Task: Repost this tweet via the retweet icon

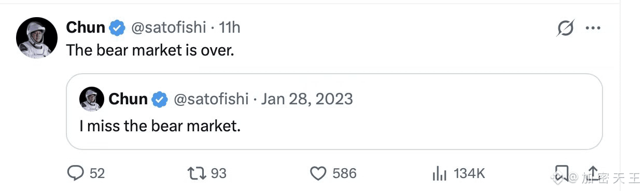Action: (197, 173)
